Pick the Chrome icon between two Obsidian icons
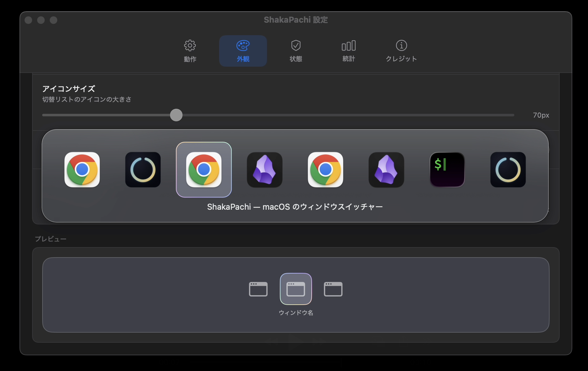 click(x=326, y=170)
